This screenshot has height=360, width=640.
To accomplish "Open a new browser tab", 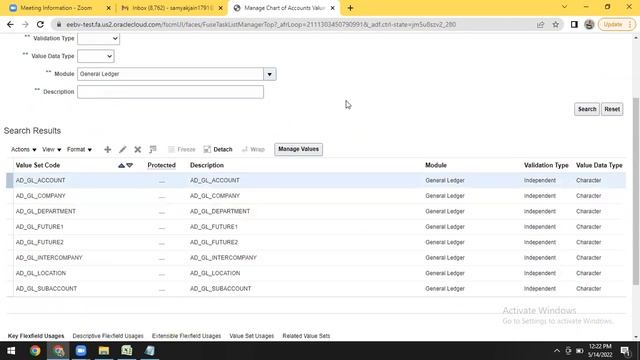I will [350, 8].
